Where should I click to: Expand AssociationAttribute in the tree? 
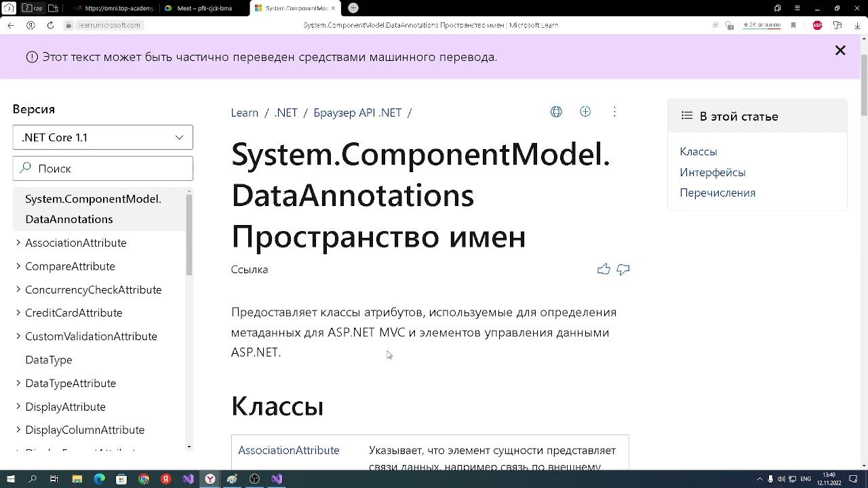(x=18, y=243)
